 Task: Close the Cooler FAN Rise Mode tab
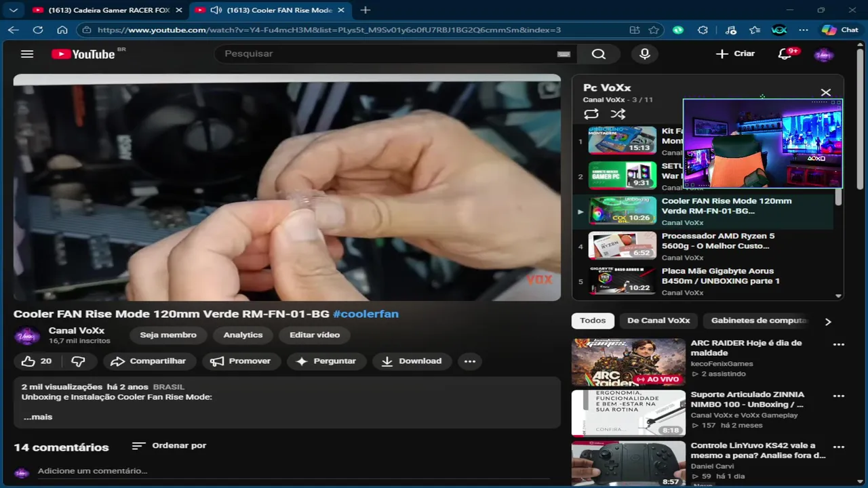[341, 10]
